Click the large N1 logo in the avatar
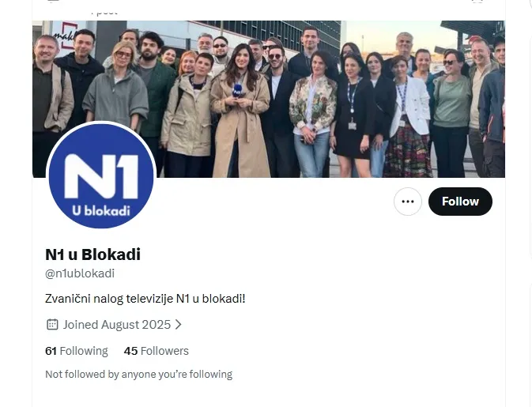This screenshot has height=407, width=532. pos(101,175)
